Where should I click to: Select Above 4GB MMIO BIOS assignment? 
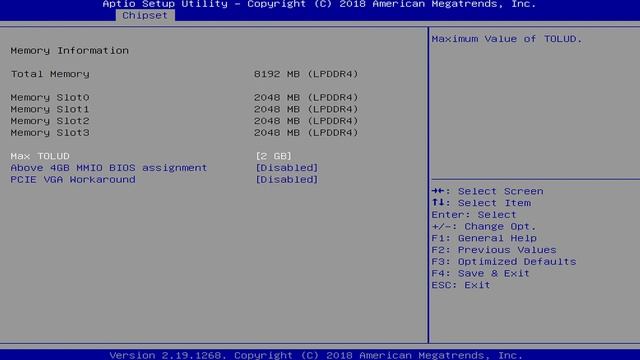109,168
